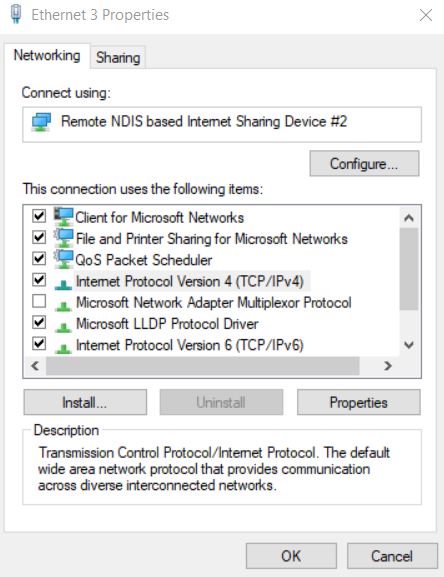Click the QoS Packet Scheduler icon

pos(64,259)
